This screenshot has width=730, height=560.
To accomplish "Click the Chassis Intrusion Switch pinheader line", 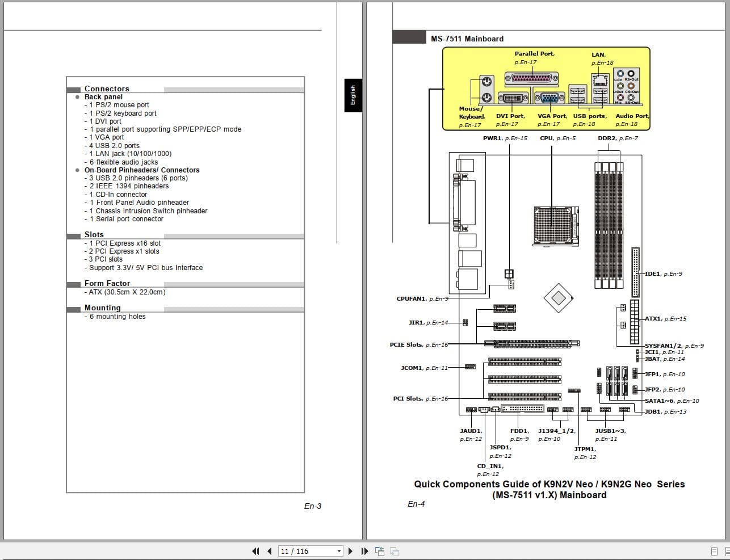I will (146, 210).
